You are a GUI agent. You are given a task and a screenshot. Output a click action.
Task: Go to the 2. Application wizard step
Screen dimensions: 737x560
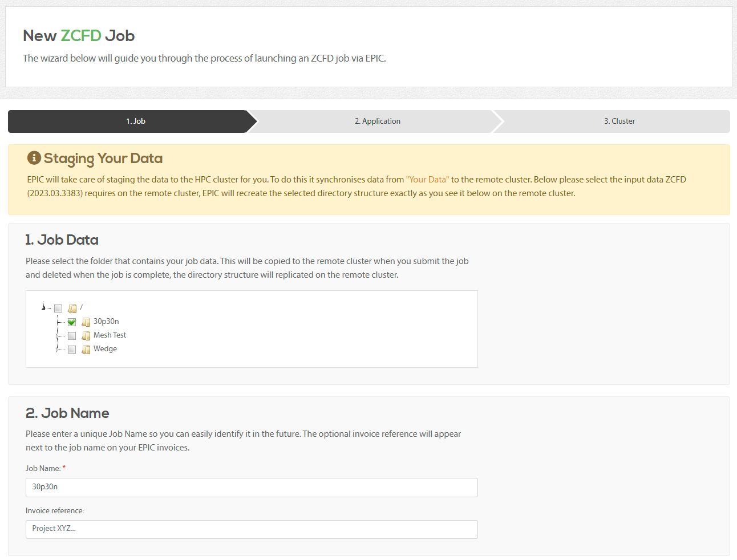377,121
